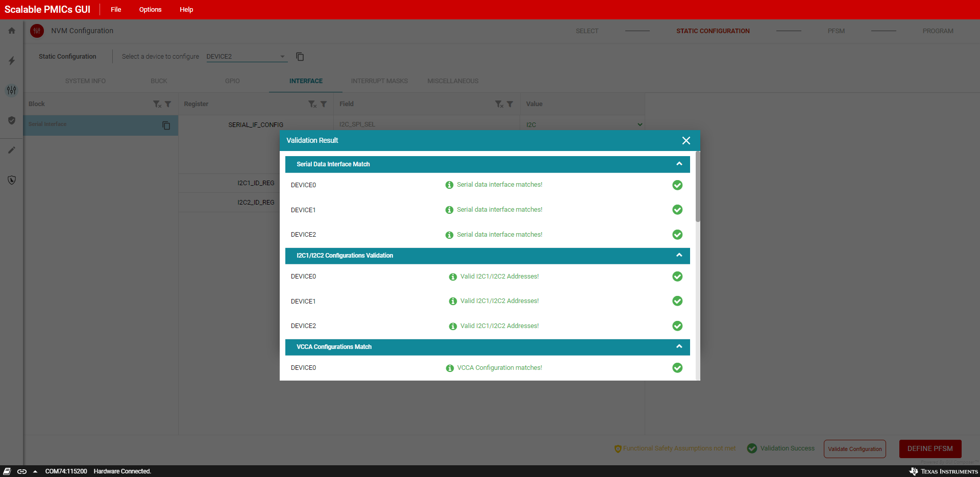Select the sliders NVM configuration sidebar icon
Viewport: 980px width, 477px height.
[x=12, y=90]
